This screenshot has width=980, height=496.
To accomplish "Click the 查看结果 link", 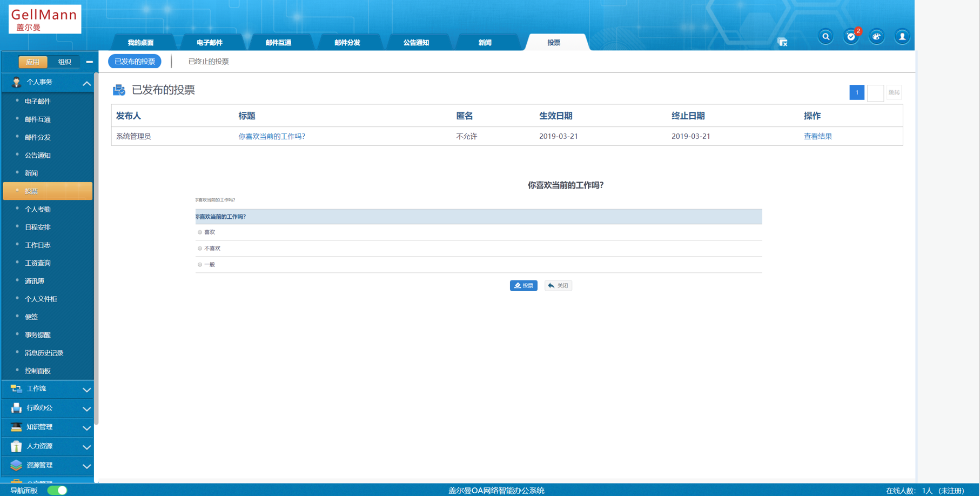I will [x=817, y=137].
